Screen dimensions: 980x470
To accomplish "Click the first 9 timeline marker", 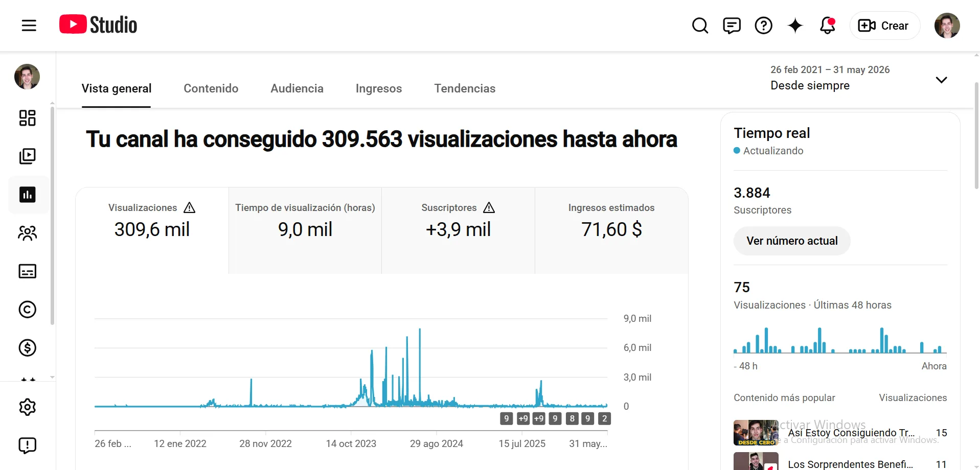I will coord(506,418).
